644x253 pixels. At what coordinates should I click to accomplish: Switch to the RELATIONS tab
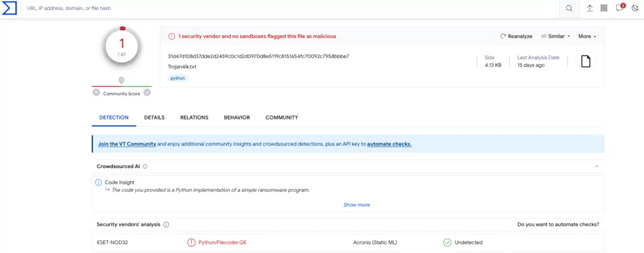(194, 118)
